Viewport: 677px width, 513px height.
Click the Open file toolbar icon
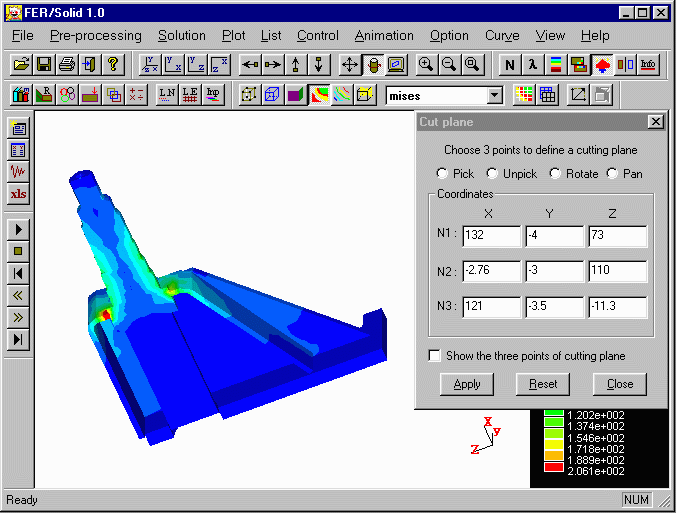click(x=21, y=65)
